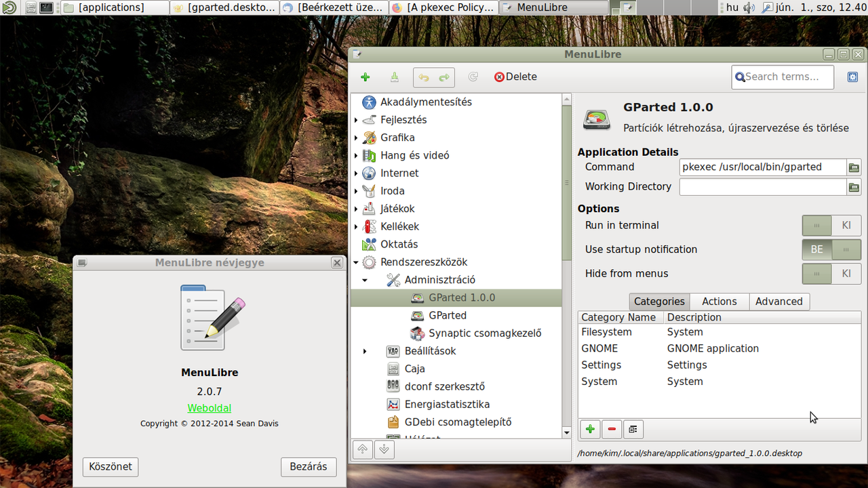Viewport: 868px width, 488px height.
Task: Click the tree list vertical scrollbar
Action: 567,183
